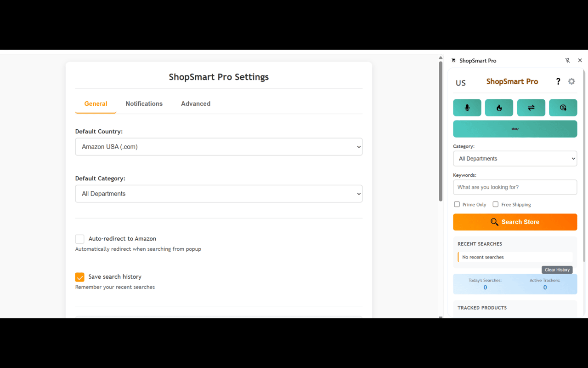Start voice search with the microphone button

coord(467,108)
